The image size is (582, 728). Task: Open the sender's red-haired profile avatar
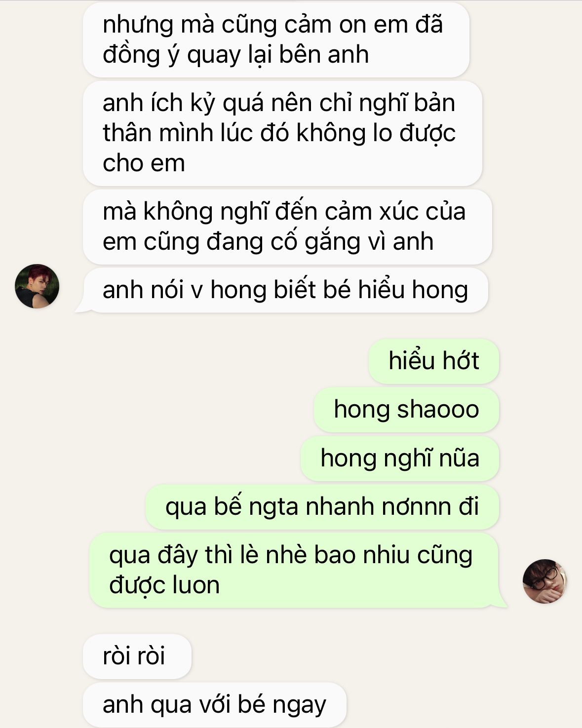pos(37,286)
